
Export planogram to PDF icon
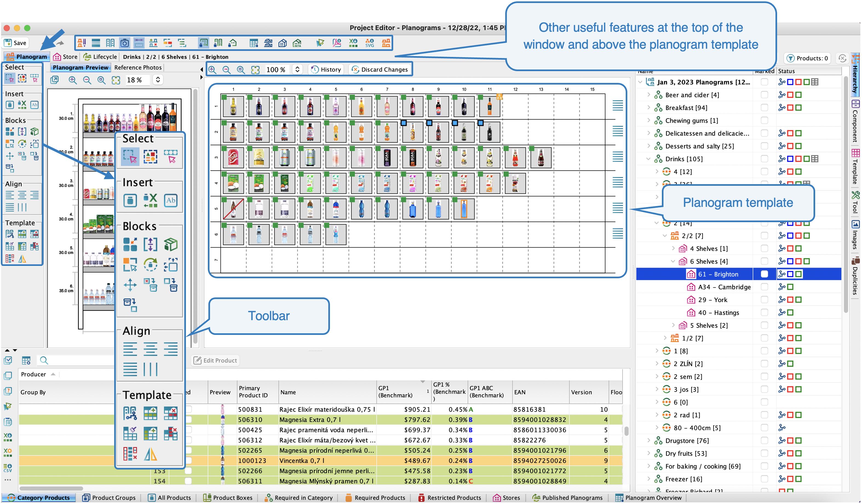click(337, 43)
